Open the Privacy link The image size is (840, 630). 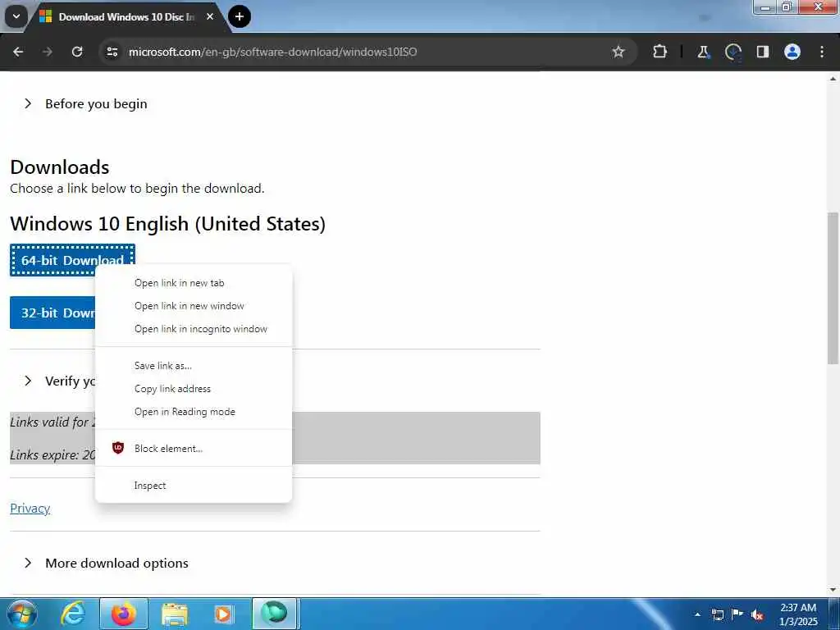click(30, 508)
